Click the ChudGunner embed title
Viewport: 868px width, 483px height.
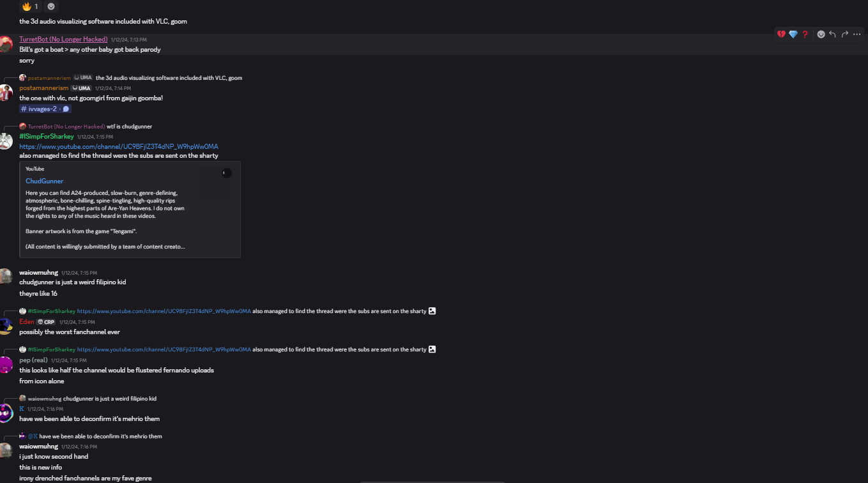[x=45, y=181]
